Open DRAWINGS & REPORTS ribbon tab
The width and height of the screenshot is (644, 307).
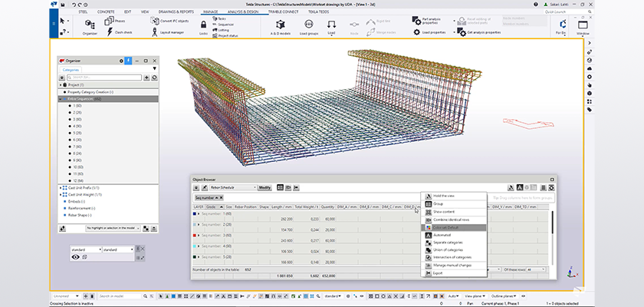click(176, 12)
